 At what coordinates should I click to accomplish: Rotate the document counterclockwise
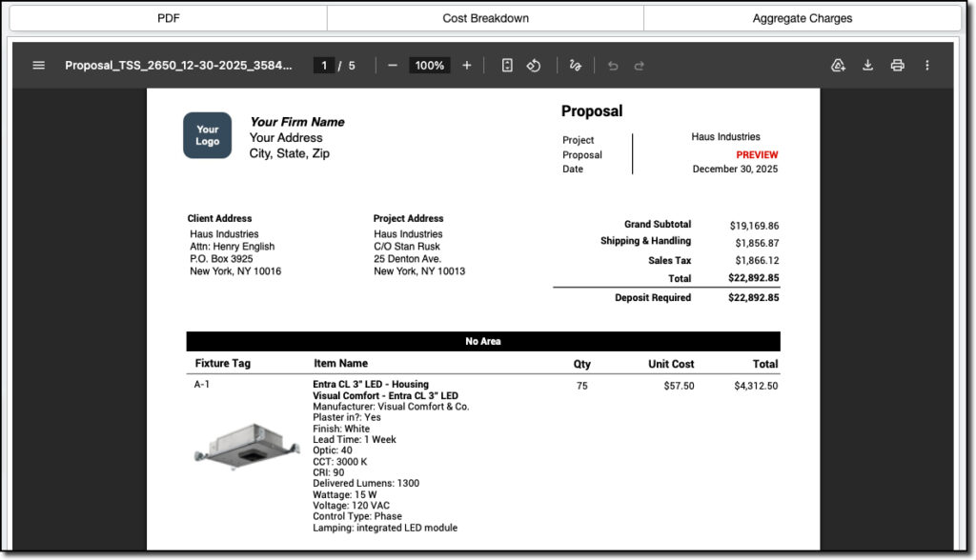coord(534,66)
